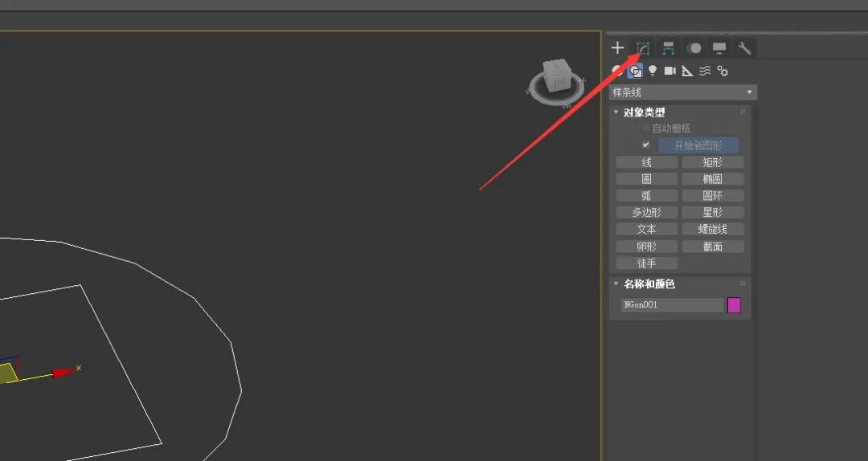Uncheck the 开始新图形 checkbox
This screenshot has width=868, height=461.
coord(645,145)
